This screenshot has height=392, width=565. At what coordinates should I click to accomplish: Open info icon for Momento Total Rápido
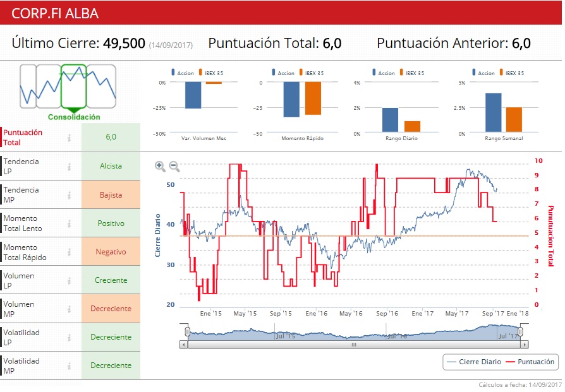tap(69, 252)
